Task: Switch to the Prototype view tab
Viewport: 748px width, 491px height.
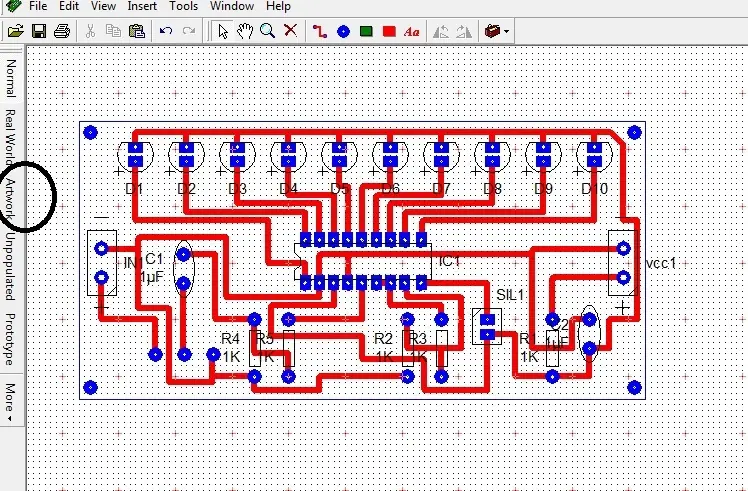Action: pyautogui.click(x=10, y=339)
